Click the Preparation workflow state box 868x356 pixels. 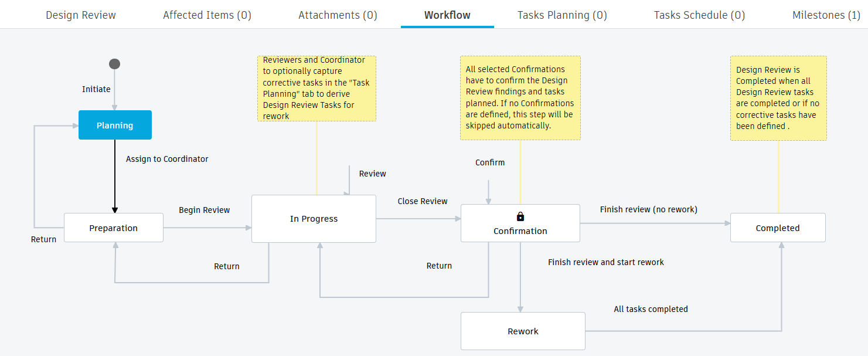[x=113, y=228]
